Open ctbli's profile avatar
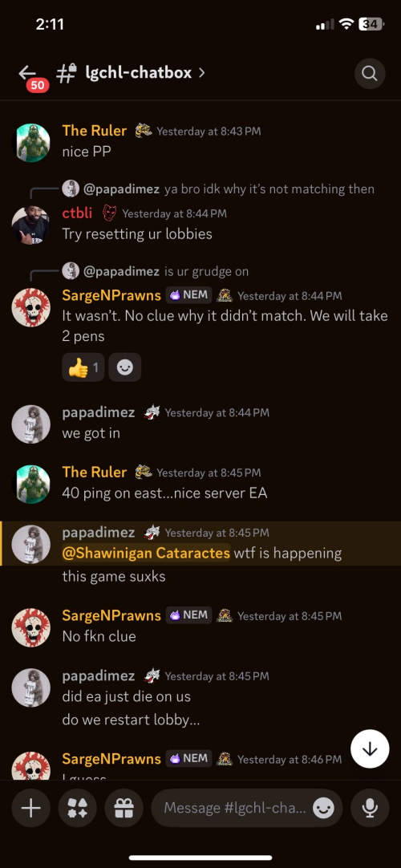Image resolution: width=401 pixels, height=868 pixels. [x=31, y=225]
